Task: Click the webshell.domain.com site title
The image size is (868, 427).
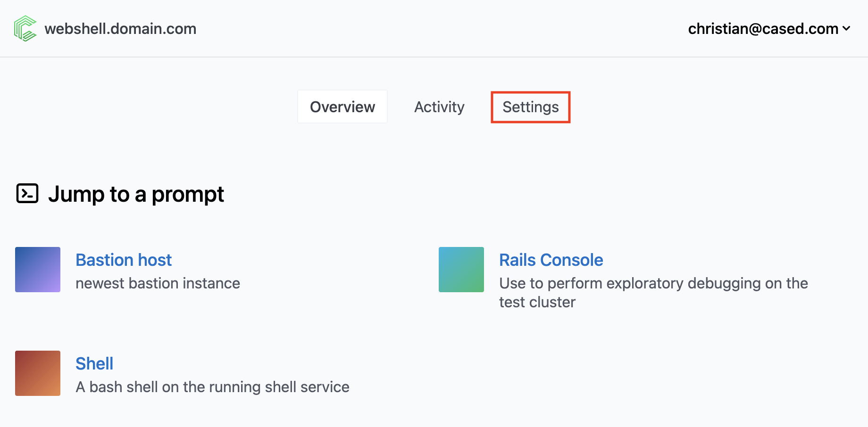Action: (120, 29)
